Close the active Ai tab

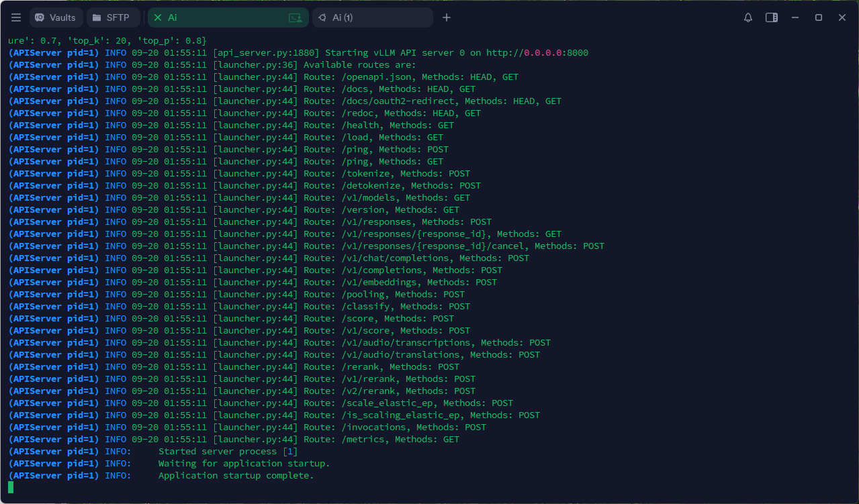tap(158, 17)
